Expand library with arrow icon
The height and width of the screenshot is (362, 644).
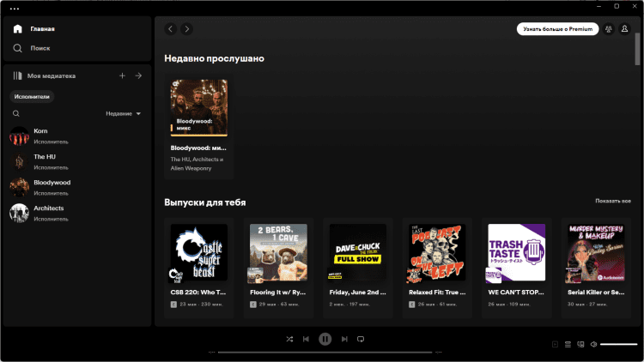pos(138,75)
